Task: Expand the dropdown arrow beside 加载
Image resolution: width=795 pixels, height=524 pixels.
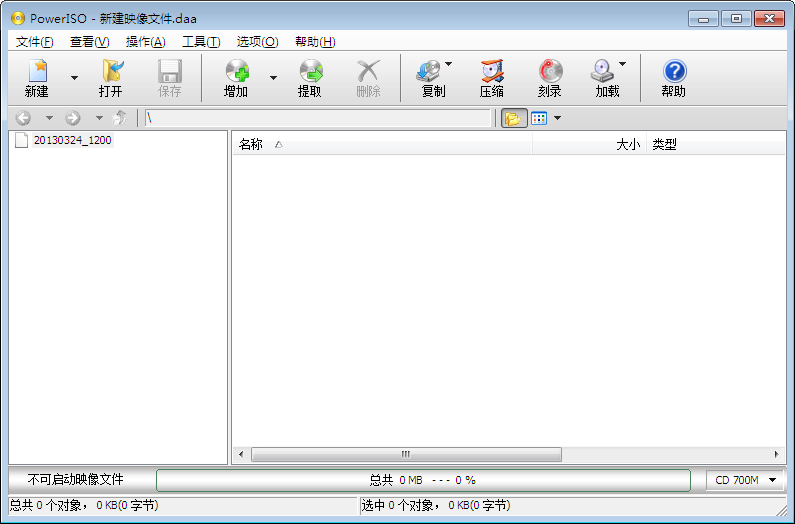Action: point(623,64)
